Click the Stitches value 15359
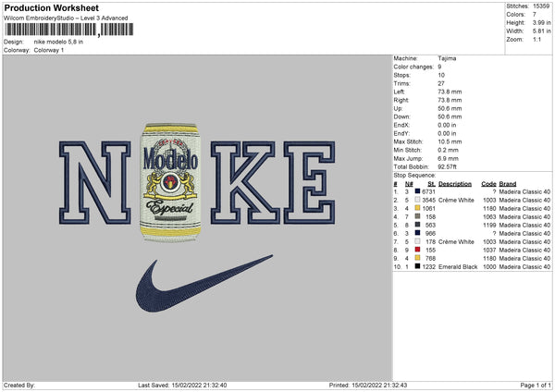This screenshot has width=555, height=392. click(x=541, y=6)
